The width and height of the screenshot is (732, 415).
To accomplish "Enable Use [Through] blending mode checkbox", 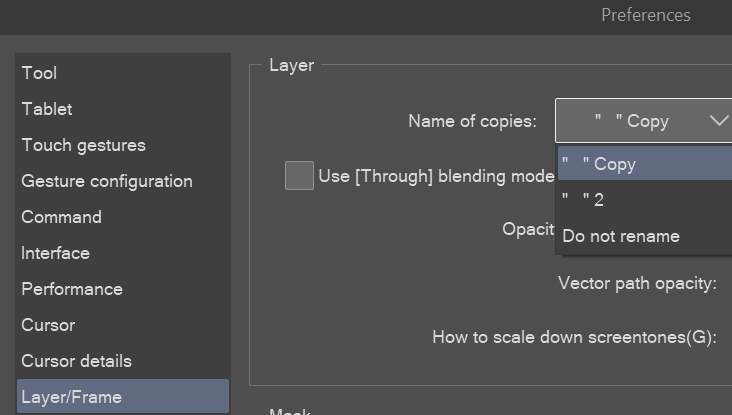I will (x=299, y=176).
